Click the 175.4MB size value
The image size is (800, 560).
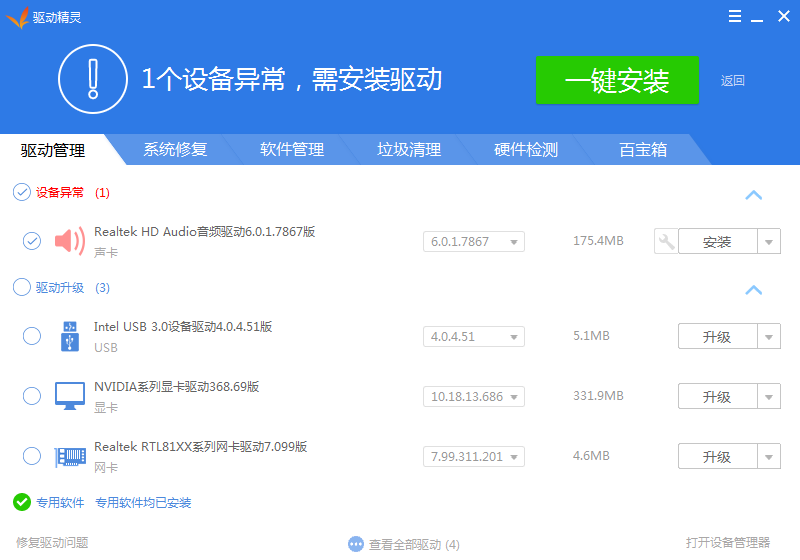[598, 241]
